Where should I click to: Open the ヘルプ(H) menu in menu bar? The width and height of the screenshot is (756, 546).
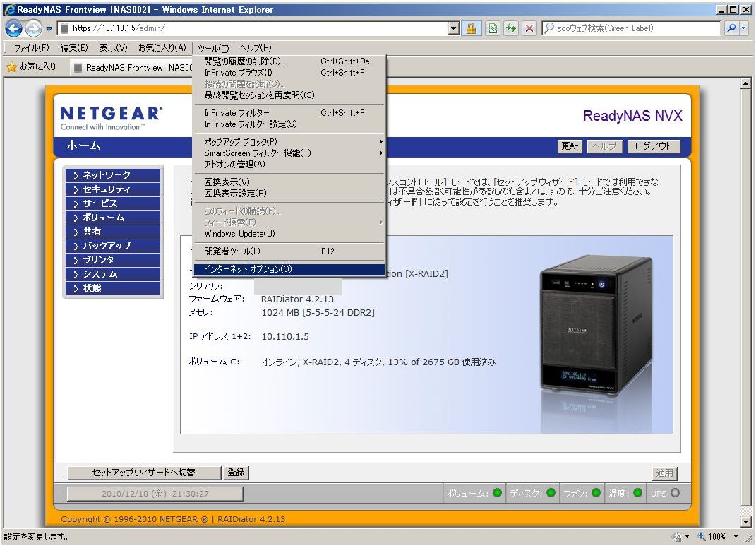256,48
